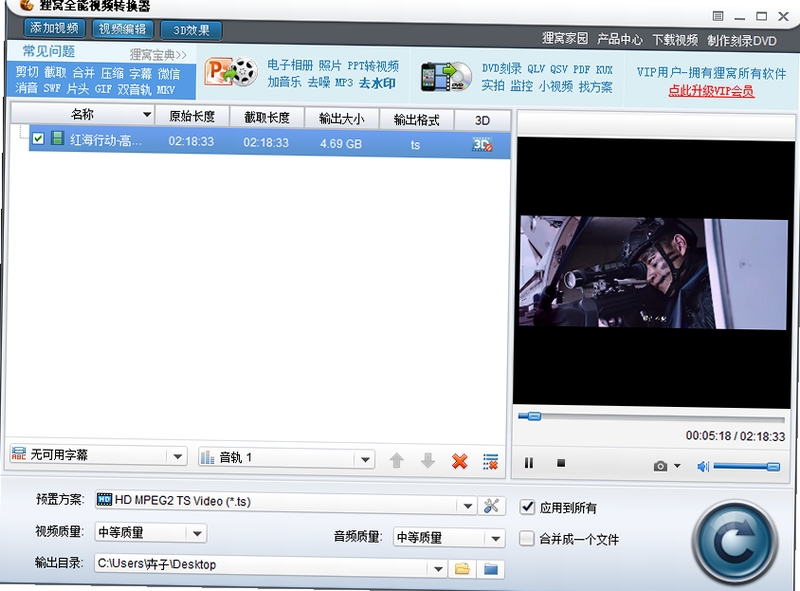
Task: Click the PPT to video icon
Action: point(231,72)
